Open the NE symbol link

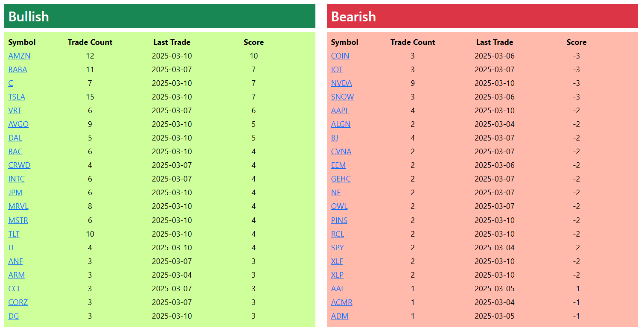pyautogui.click(x=336, y=193)
